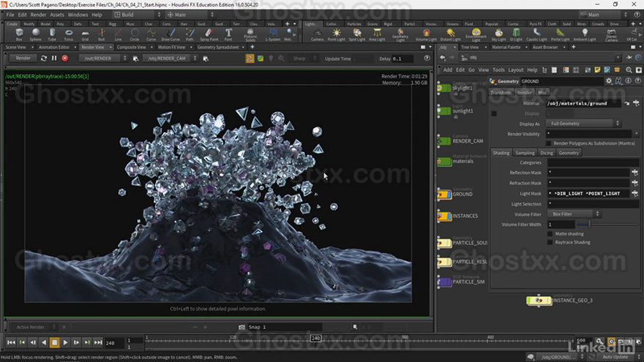Click the render refresh icon

coord(43,59)
